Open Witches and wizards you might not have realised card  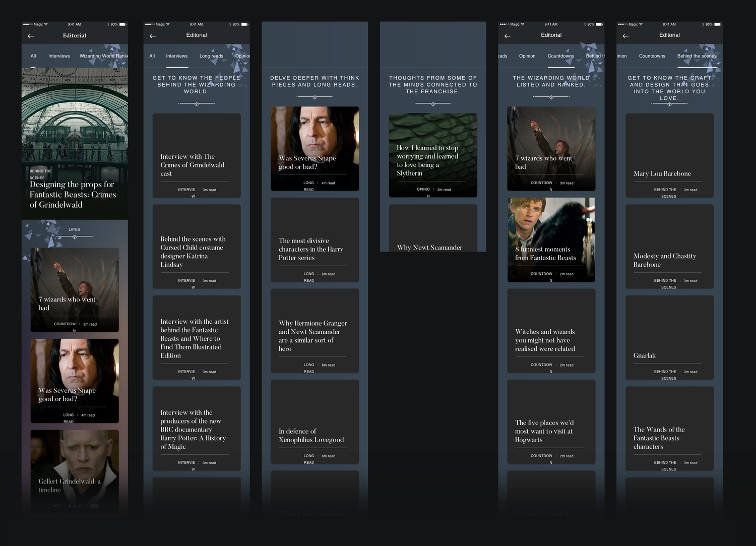(551, 331)
